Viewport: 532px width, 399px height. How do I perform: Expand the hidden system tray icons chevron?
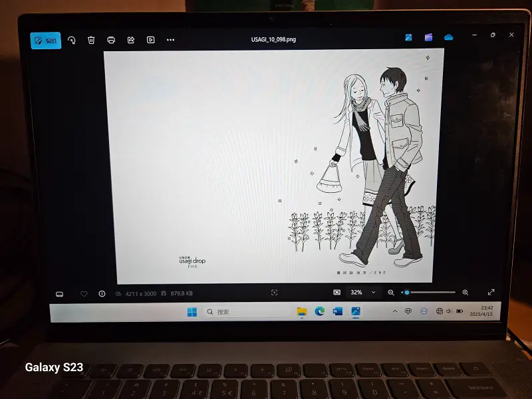pos(394,311)
